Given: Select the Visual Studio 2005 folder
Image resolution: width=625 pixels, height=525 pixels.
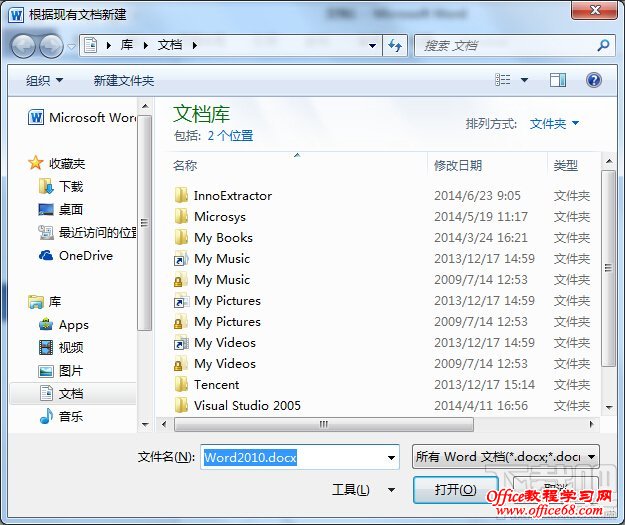Looking at the screenshot, I should 238,406.
